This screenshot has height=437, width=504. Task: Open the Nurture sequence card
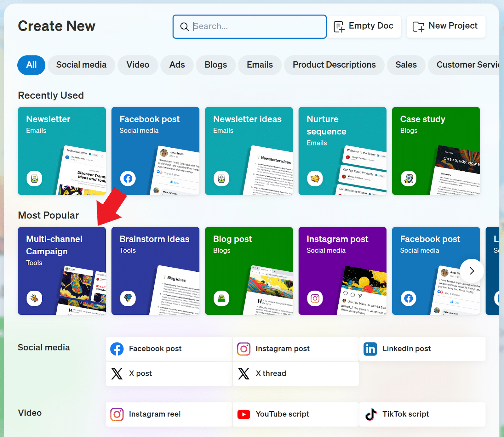pos(342,151)
